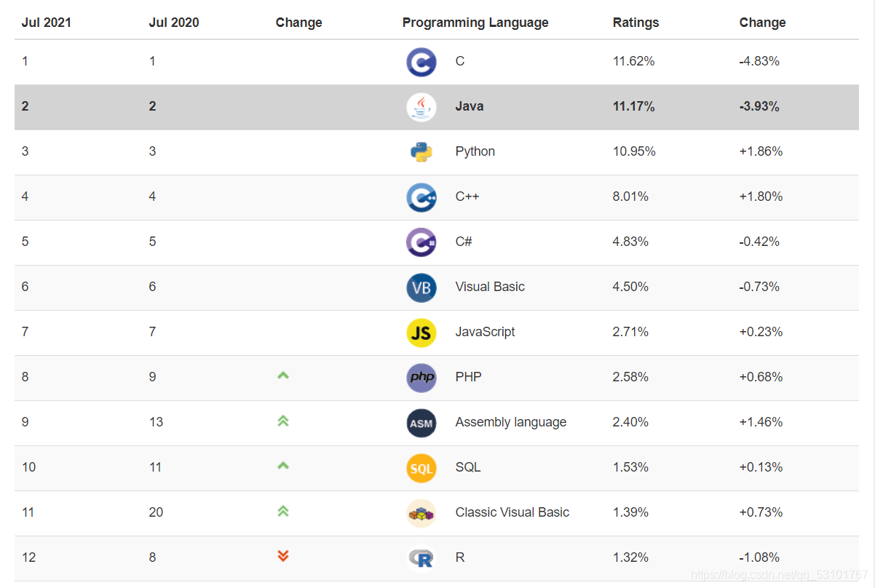The width and height of the screenshot is (875, 588).
Task: Click the Jul 2021 column header
Action: 47,23
